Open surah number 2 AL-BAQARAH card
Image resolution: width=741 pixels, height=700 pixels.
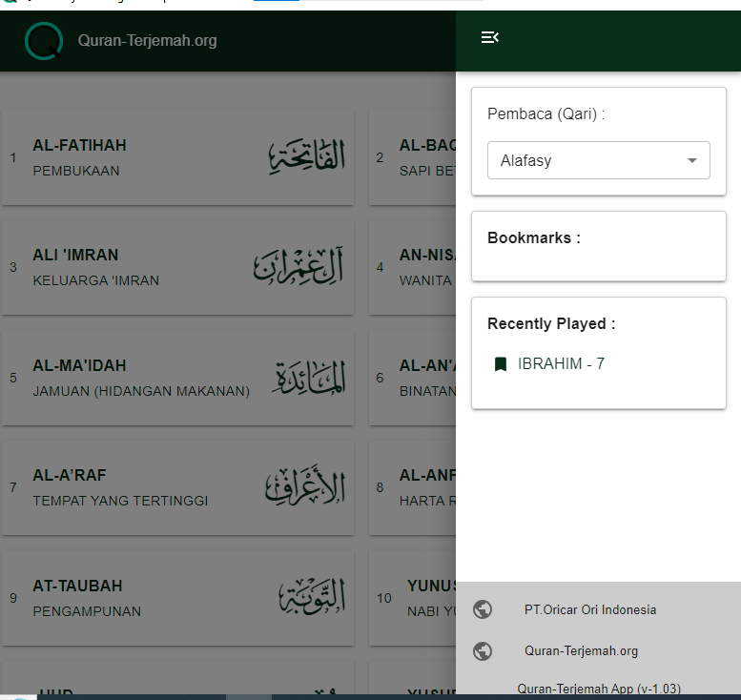coord(412,157)
